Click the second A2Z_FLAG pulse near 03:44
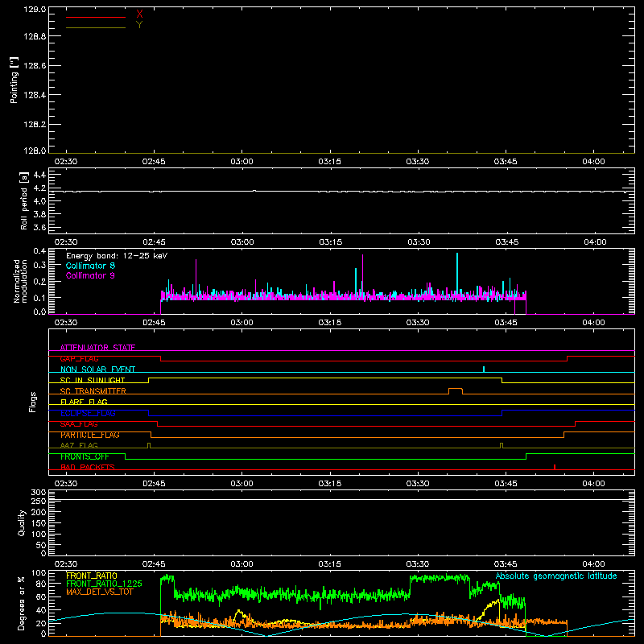Viewport: 644px width, 644px height. (502, 445)
